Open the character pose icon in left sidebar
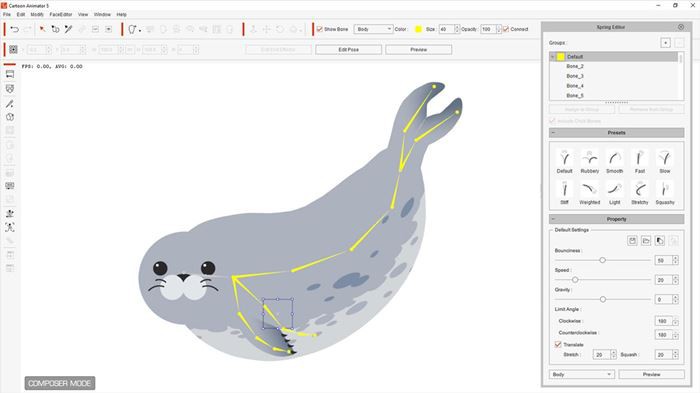The height and width of the screenshot is (393, 700). pyautogui.click(x=10, y=213)
